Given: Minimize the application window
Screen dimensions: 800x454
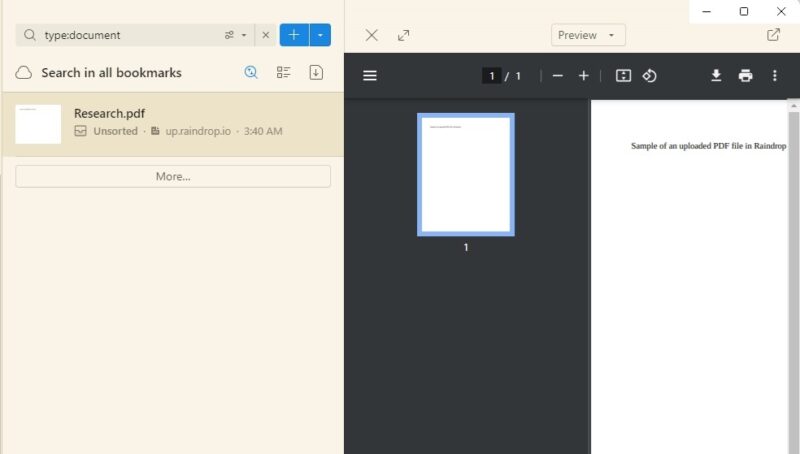Looking at the screenshot, I should [x=707, y=11].
